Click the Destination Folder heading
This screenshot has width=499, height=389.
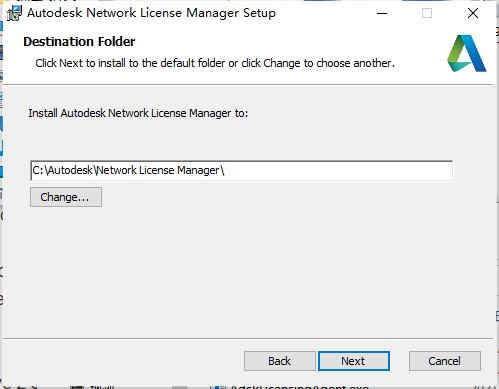[79, 42]
